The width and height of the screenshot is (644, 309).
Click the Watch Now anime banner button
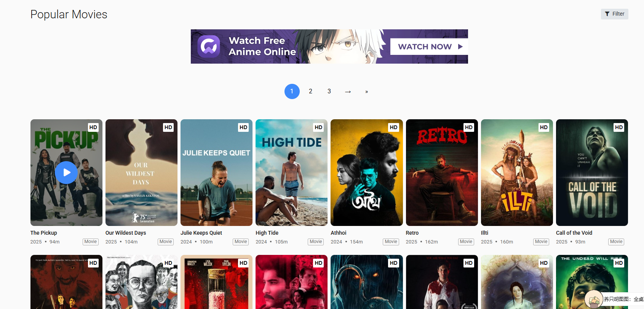pyautogui.click(x=429, y=46)
